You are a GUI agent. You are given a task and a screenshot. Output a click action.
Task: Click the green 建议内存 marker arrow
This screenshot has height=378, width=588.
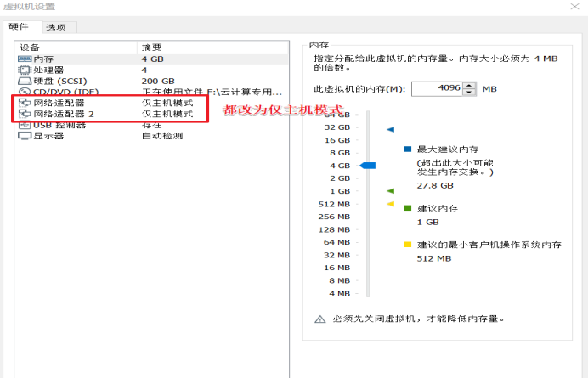coord(390,191)
